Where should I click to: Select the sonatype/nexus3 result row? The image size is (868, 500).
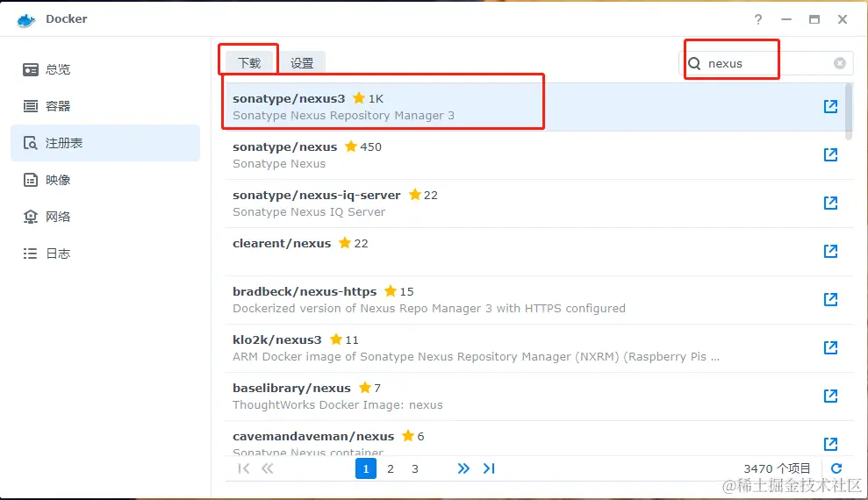point(534,107)
